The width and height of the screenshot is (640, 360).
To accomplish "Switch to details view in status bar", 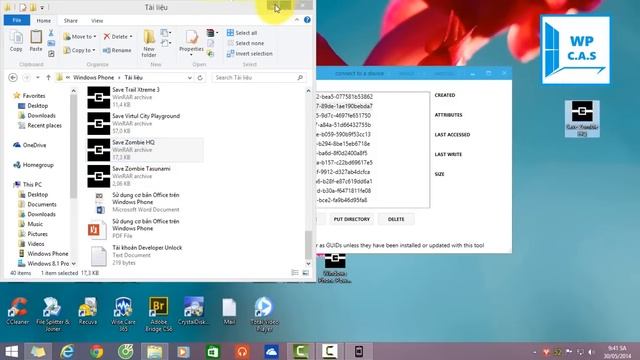I will point(295,273).
